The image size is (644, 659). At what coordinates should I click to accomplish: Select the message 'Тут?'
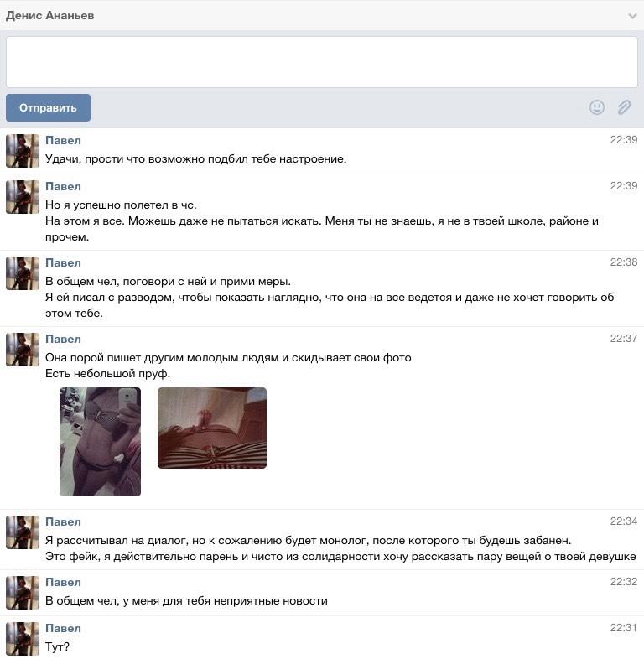click(58, 646)
